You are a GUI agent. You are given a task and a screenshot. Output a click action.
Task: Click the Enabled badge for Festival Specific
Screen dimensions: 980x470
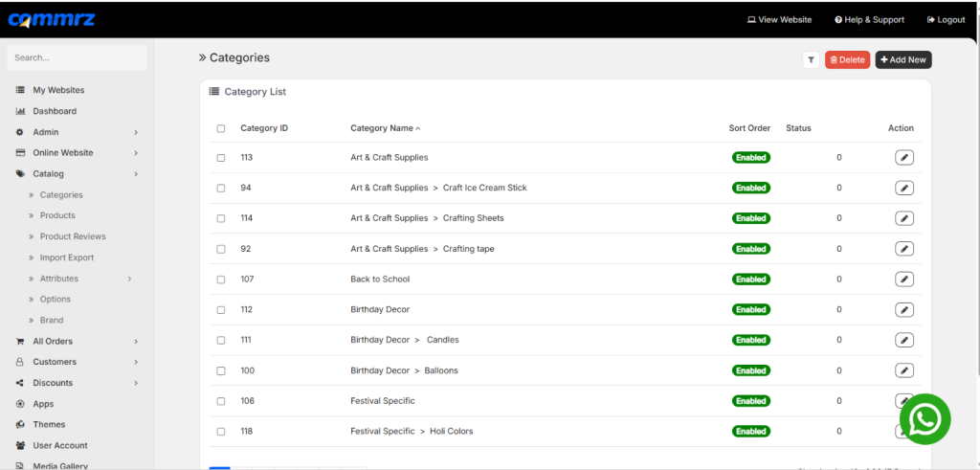(751, 401)
